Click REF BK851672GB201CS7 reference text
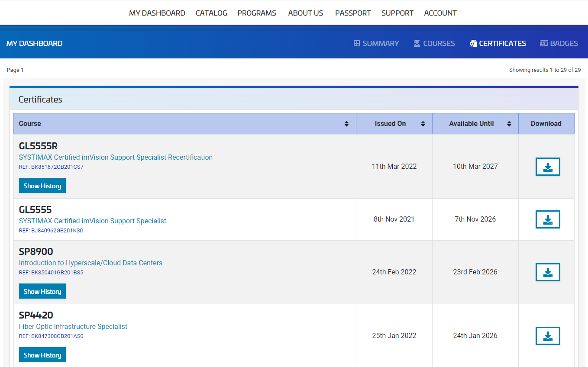The height and width of the screenshot is (367, 588). [x=51, y=167]
